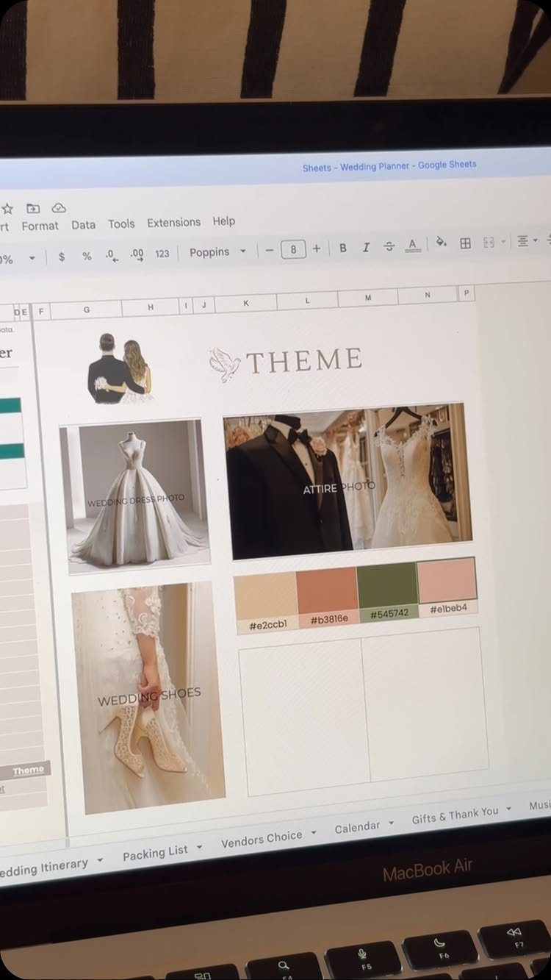Image resolution: width=551 pixels, height=980 pixels.
Task: Switch to the Calendar sheet tab
Action: point(357,827)
